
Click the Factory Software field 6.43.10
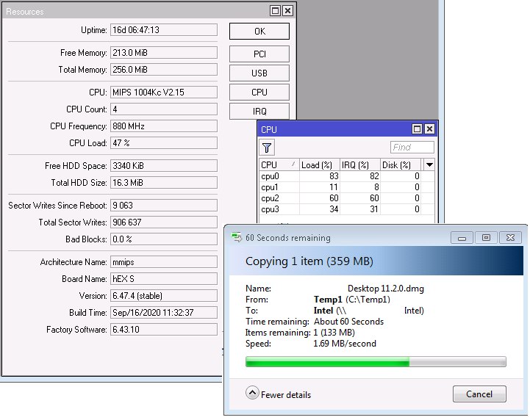[x=164, y=330]
